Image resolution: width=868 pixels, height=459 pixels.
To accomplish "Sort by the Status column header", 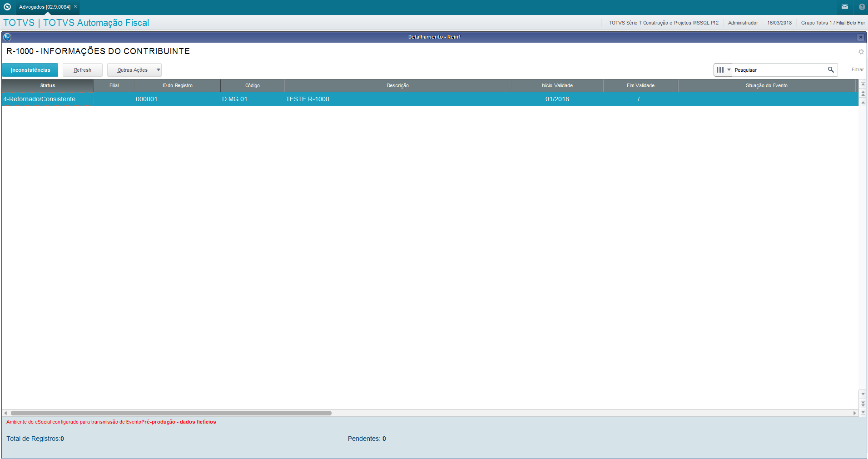I will point(48,85).
